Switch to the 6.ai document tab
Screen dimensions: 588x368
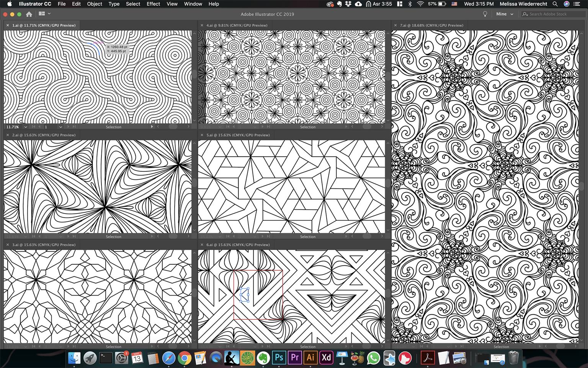coord(238,245)
